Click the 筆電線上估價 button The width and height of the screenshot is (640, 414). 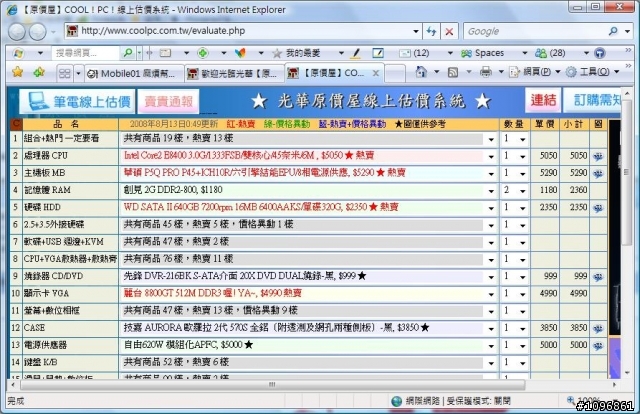(77, 101)
